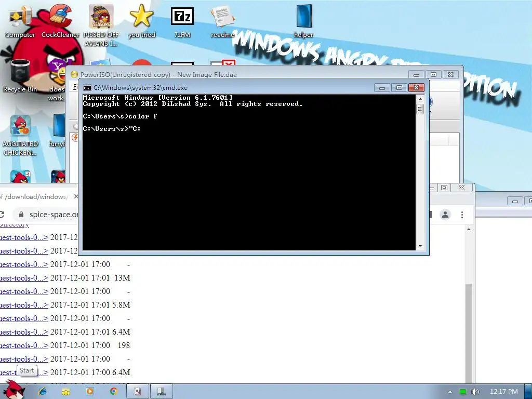Screen dimensions: 532x399
Task: Open the Chrome profile avatar
Action: coord(445,215)
